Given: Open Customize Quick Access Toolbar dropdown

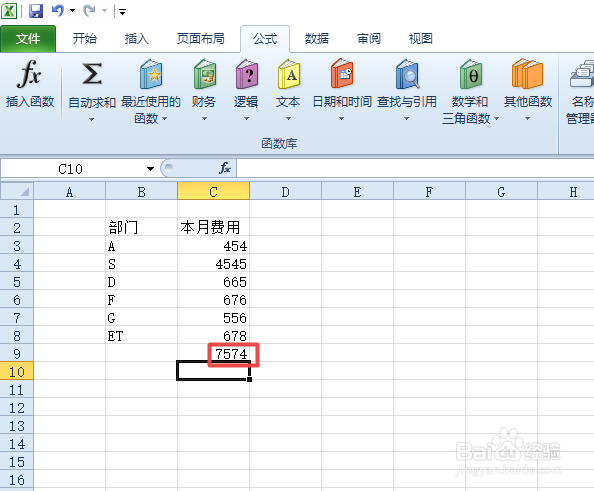Looking at the screenshot, I should (122, 12).
